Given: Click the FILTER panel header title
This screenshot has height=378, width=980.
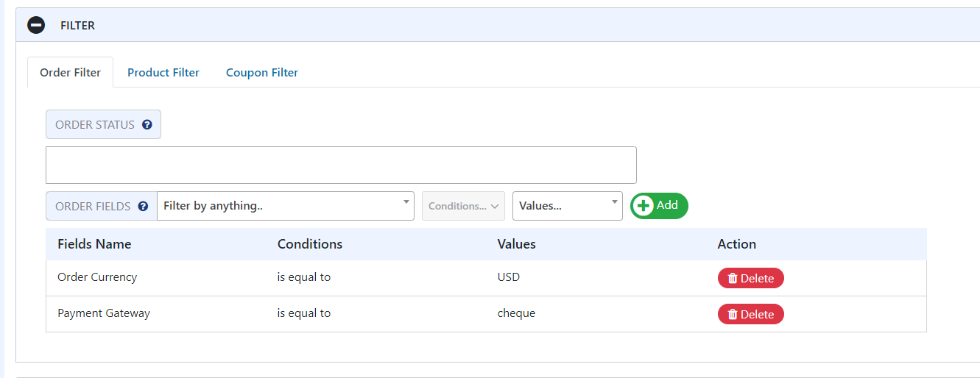Looking at the screenshot, I should [x=77, y=26].
